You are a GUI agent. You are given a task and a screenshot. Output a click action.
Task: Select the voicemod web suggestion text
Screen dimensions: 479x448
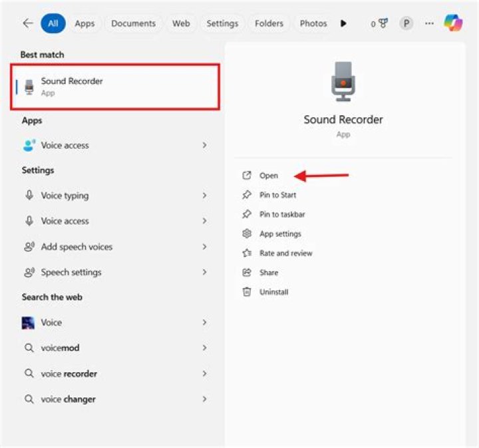coord(60,347)
